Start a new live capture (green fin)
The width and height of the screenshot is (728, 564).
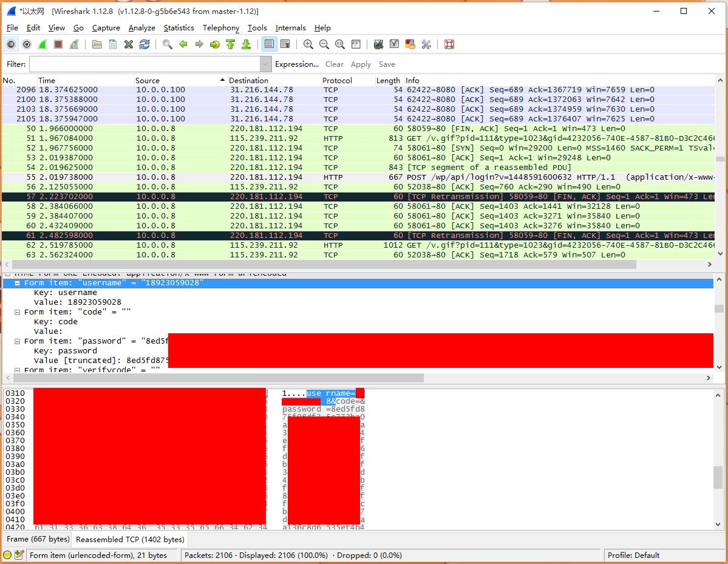[43, 44]
